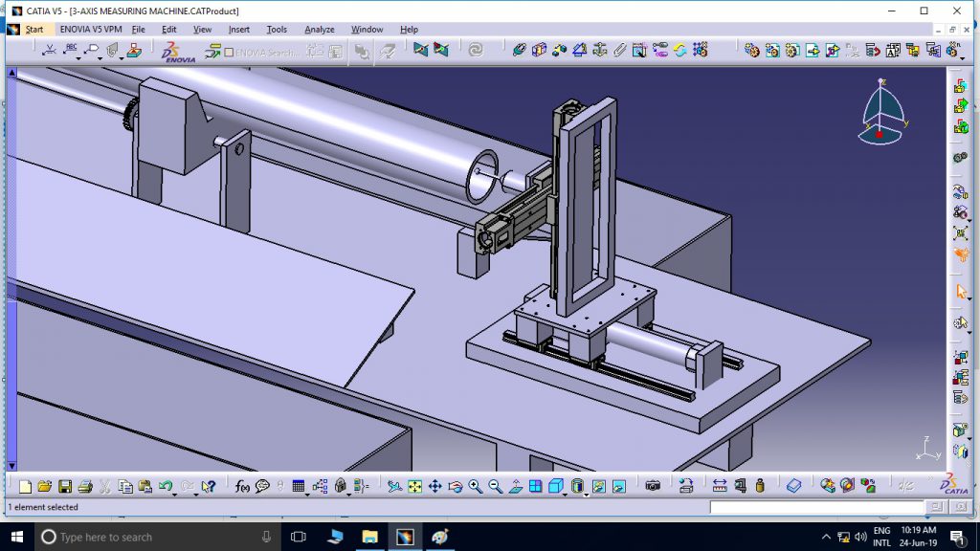Click the Measure Between tool

[x=720, y=486]
